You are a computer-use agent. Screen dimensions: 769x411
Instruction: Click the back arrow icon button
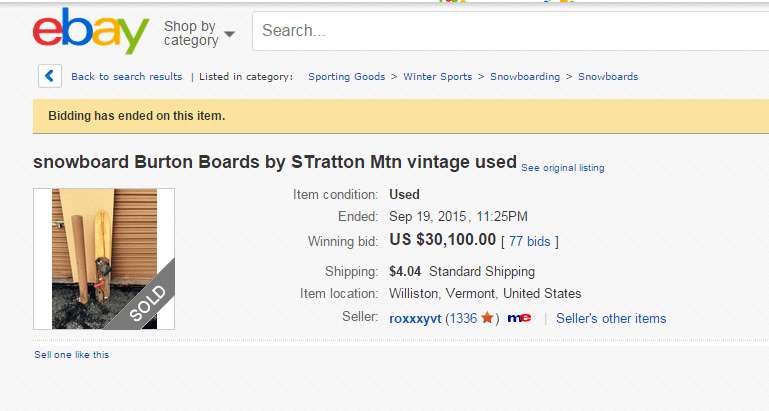pos(50,76)
